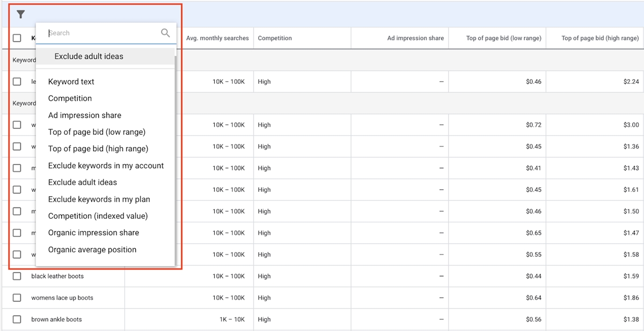Click the "1K – 10K" monthly searches value
This screenshot has width=644, height=331.
(x=232, y=319)
